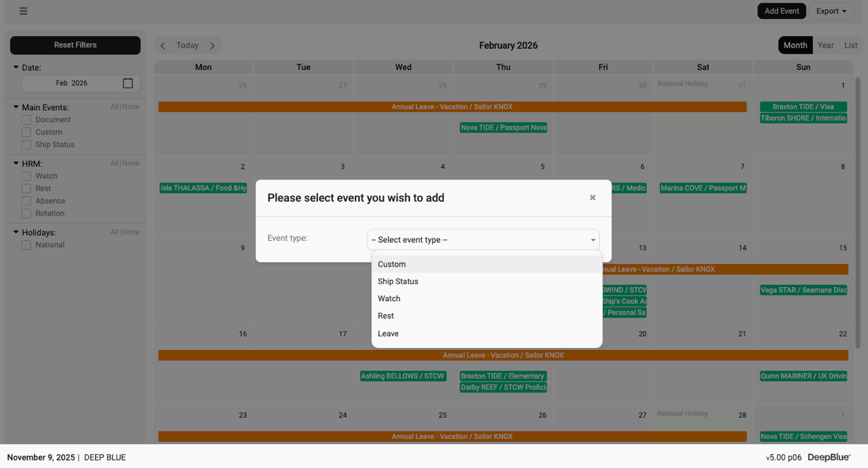This screenshot has height=468, width=868.
Task: Toggle the Document checkbox
Action: pos(26,119)
